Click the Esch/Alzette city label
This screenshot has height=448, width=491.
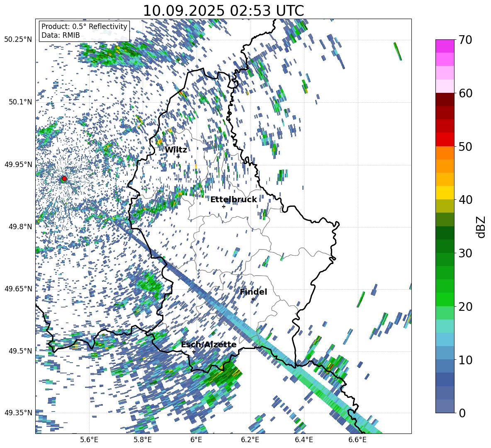point(209,344)
